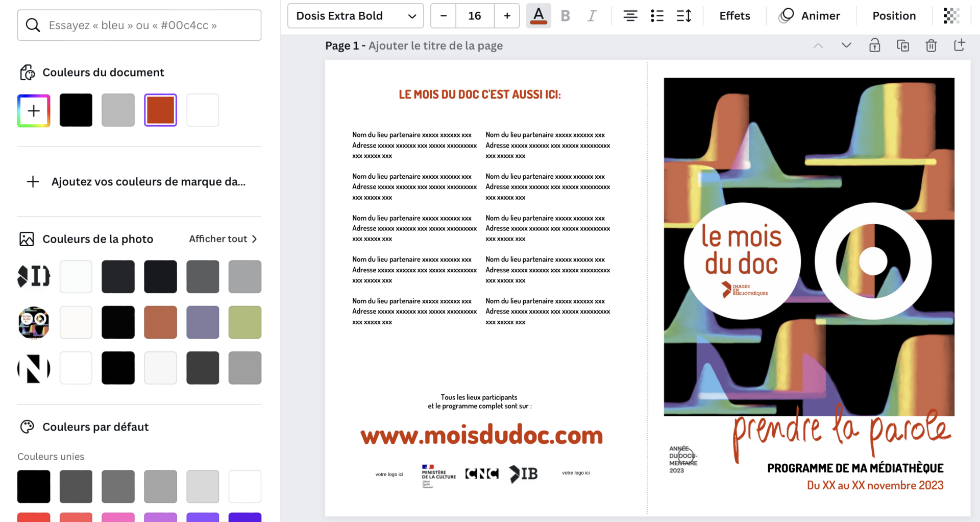Viewport: 980px width, 522px height.
Task: Click the Animer icon button
Action: tap(810, 16)
